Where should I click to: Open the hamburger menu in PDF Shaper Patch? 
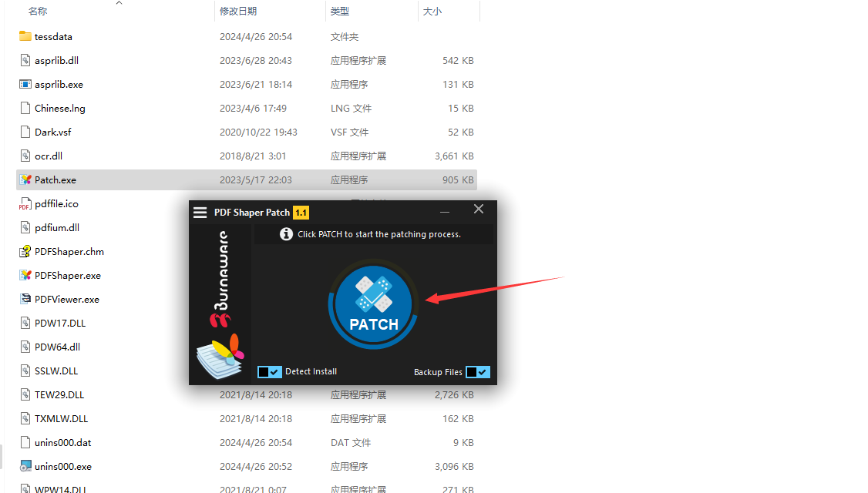click(200, 213)
